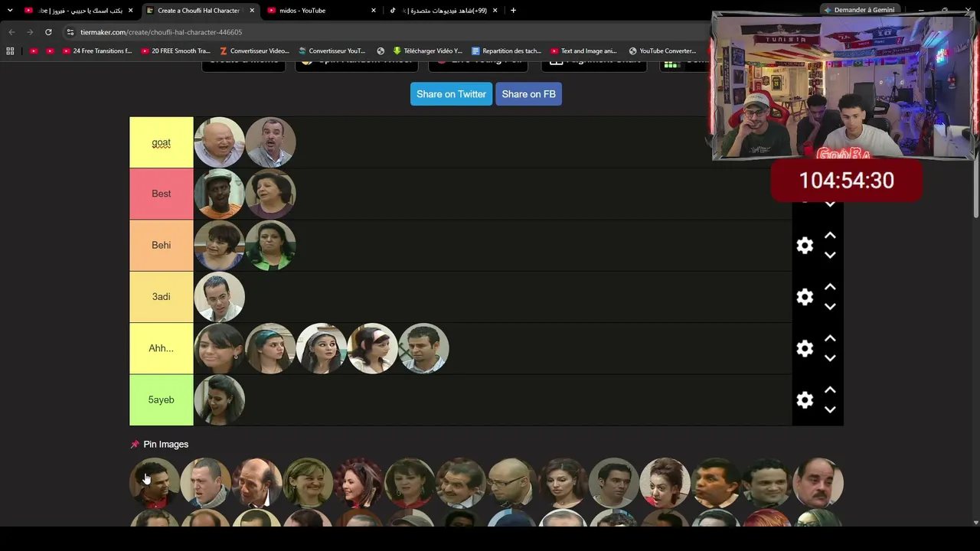
Task: Select the green 5ayeb tier label
Action: click(162, 399)
